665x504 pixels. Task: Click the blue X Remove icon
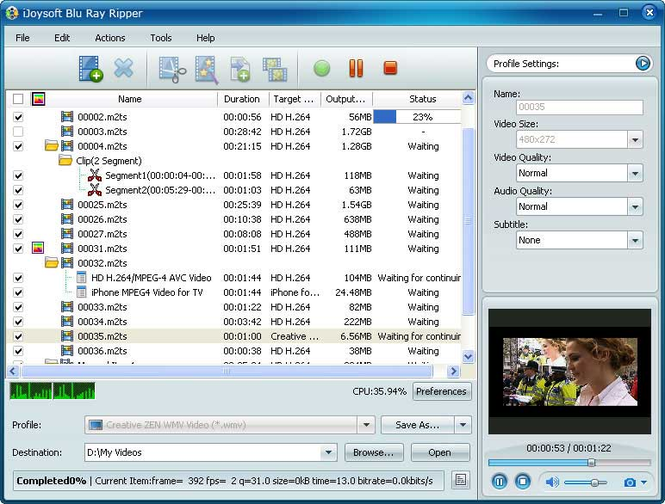coord(124,68)
